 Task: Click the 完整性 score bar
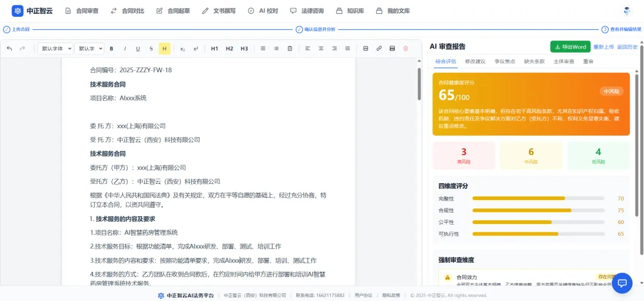pyautogui.click(x=538, y=199)
